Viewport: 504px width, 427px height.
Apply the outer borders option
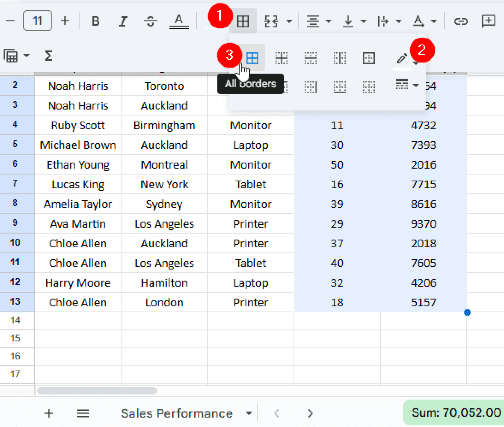point(368,58)
